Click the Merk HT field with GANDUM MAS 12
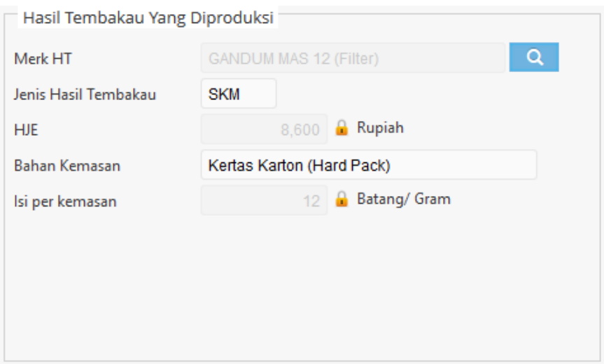Viewport: 604px width, 364px height. point(352,59)
